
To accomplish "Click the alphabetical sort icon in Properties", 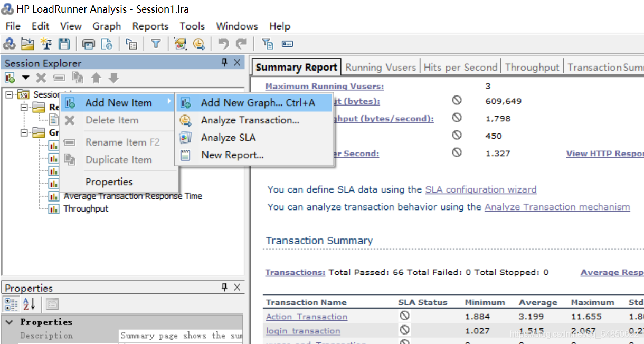I will coord(29,303).
